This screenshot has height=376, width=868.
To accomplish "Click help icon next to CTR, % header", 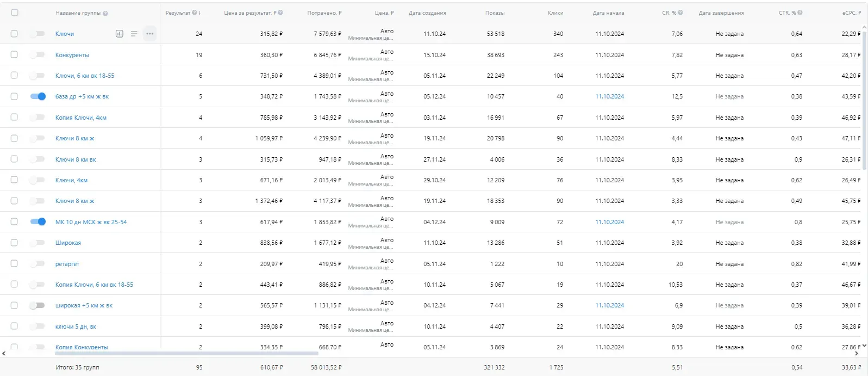I will tap(800, 13).
